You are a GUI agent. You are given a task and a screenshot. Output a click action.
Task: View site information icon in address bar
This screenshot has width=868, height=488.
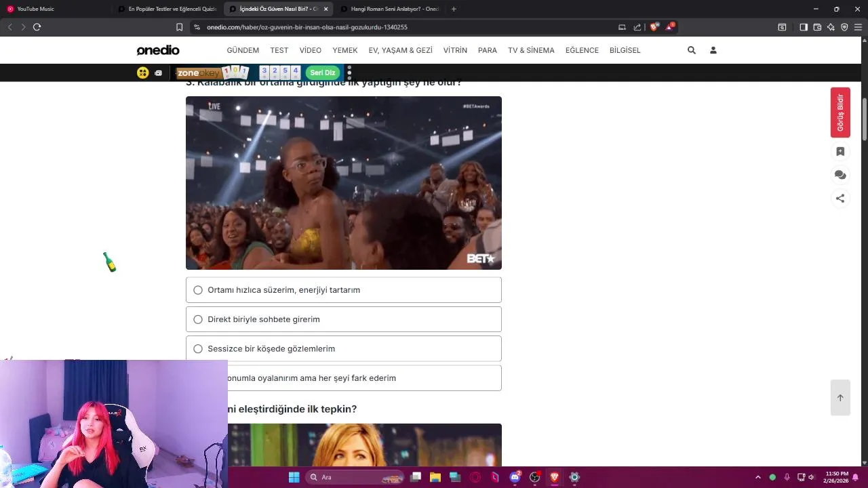197,27
